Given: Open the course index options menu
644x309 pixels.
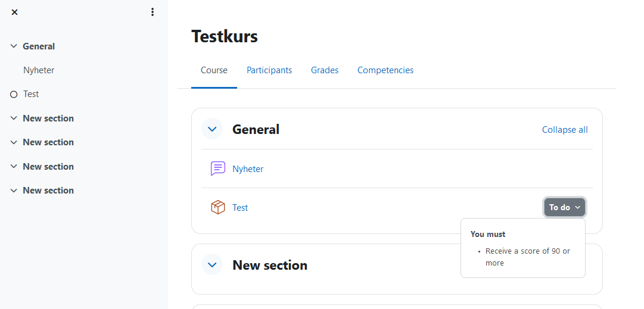Looking at the screenshot, I should click(153, 12).
